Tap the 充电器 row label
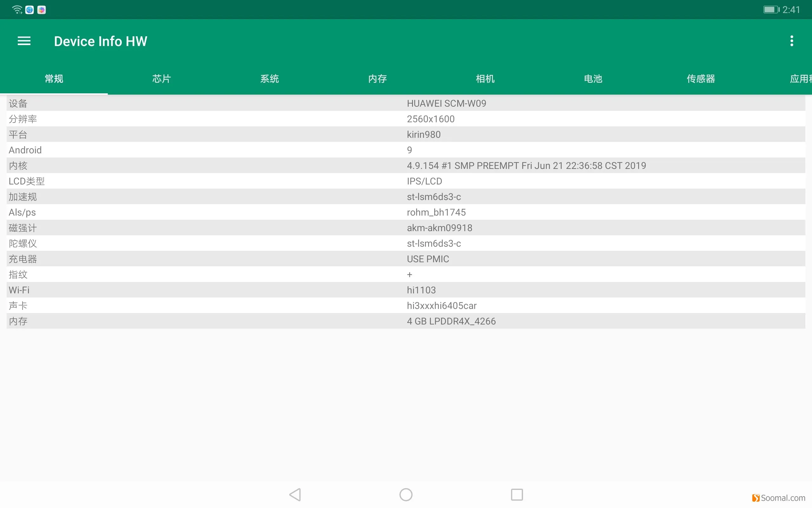The width and height of the screenshot is (812, 508). (x=23, y=259)
